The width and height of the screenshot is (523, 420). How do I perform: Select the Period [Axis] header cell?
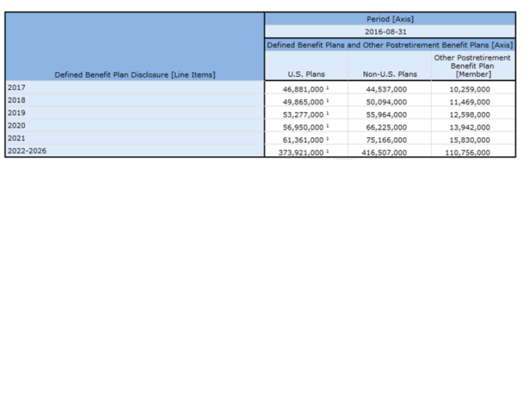click(390, 19)
